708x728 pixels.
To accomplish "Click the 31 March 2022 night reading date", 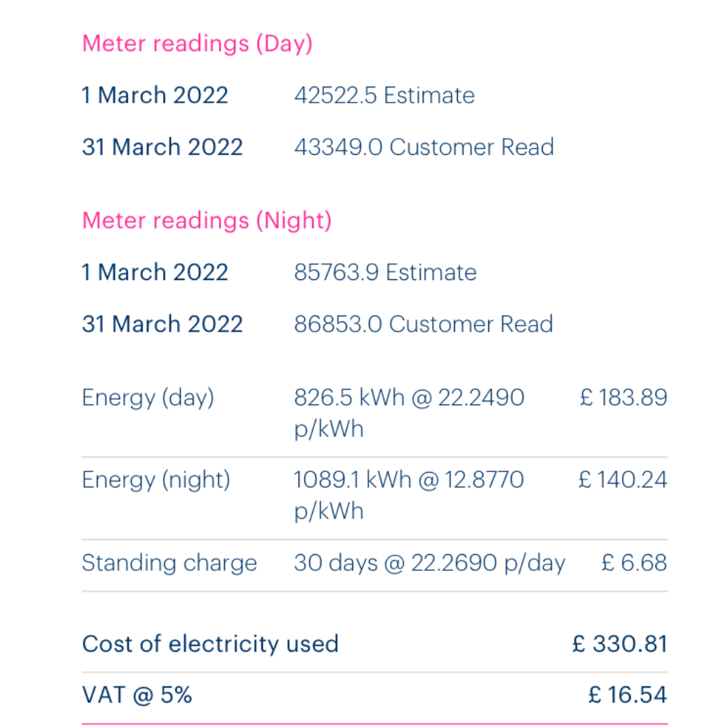I will click(162, 324).
